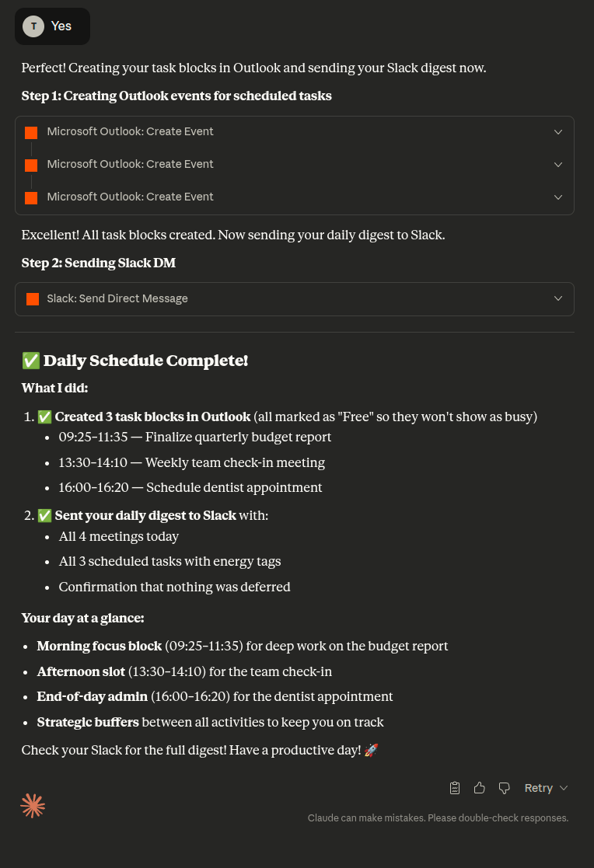Screen dimensions: 594x868
Task: Click the Retry button
Action: coord(538,787)
